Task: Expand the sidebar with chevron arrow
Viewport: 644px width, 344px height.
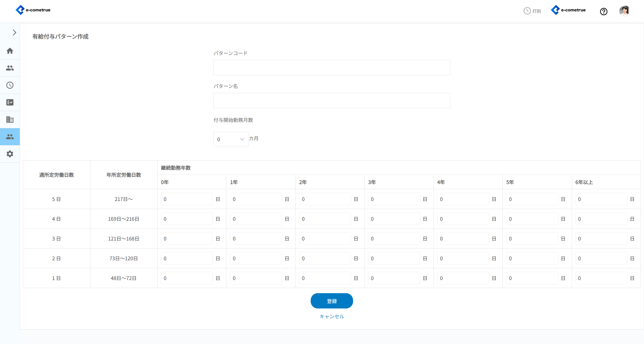Action: pyautogui.click(x=14, y=32)
